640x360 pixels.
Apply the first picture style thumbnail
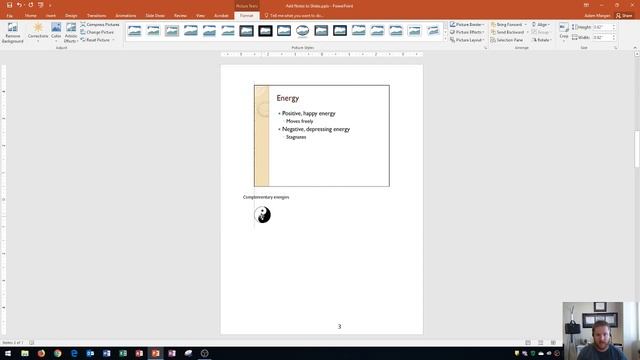pyautogui.click(x=135, y=31)
